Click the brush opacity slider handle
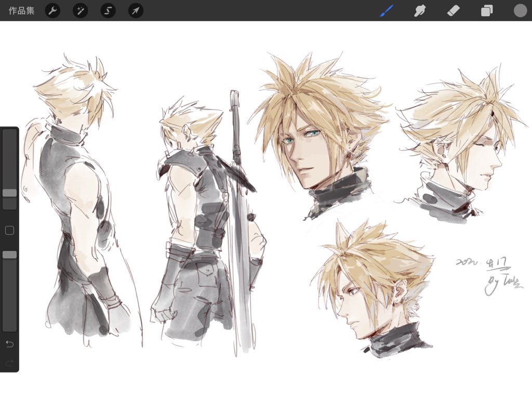This screenshot has height=399, width=532. click(x=9, y=255)
